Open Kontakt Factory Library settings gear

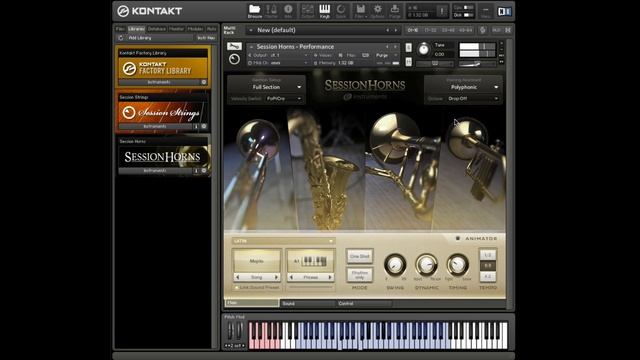pos(204,82)
